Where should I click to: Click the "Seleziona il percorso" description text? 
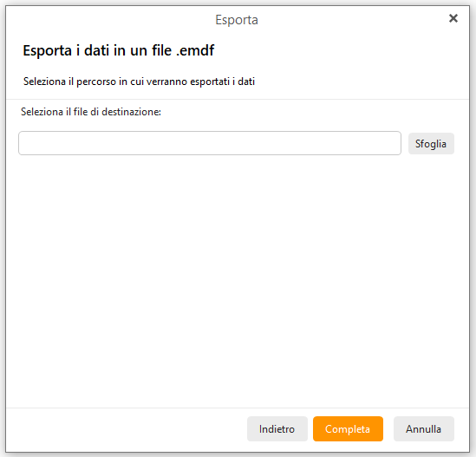(139, 82)
